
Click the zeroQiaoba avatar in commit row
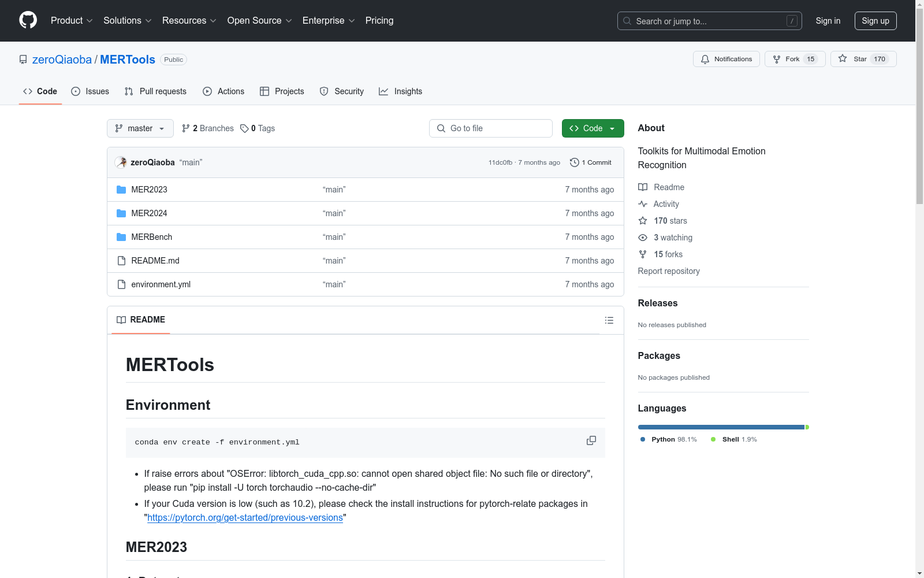pos(121,162)
